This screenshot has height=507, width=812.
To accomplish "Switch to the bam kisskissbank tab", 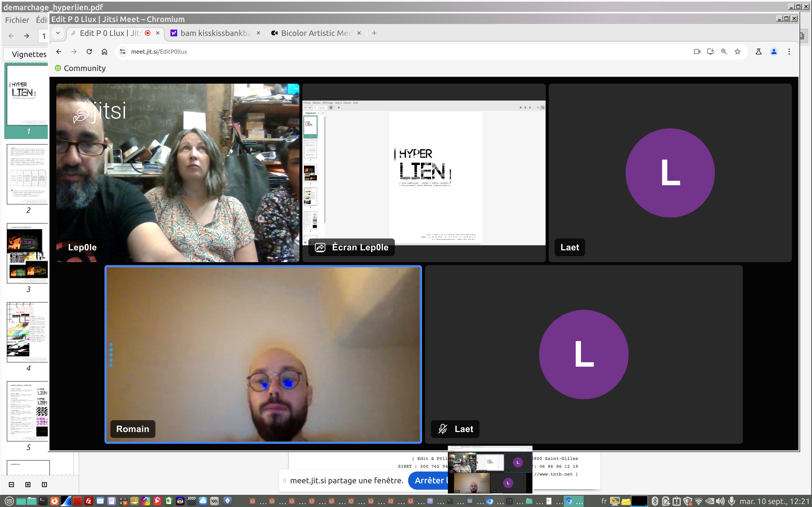I will 215,33.
